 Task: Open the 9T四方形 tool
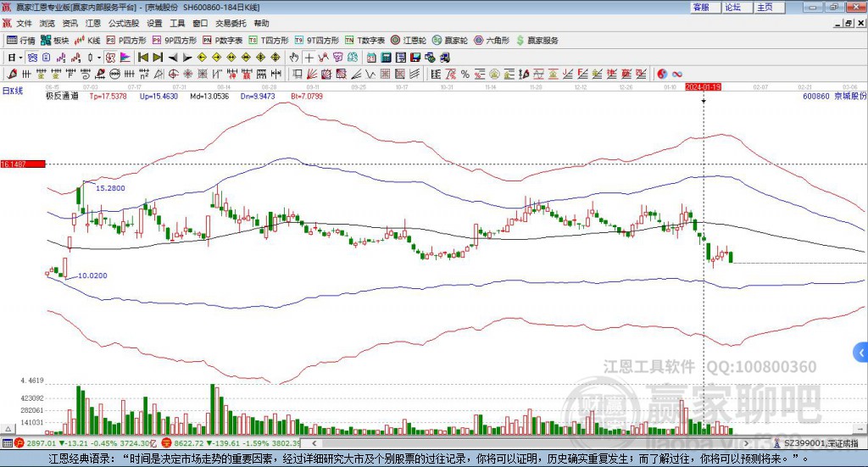tap(317, 41)
